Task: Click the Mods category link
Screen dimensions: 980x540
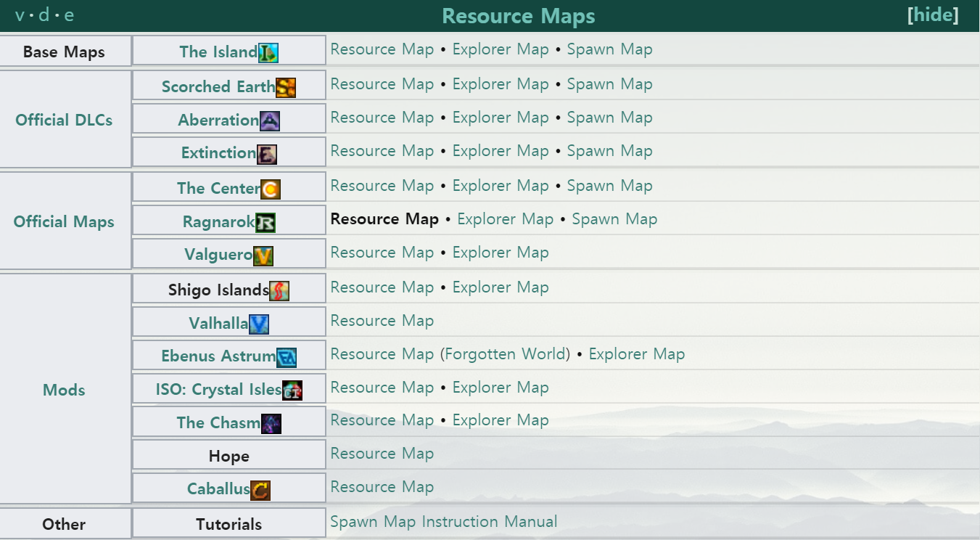Action: 64,390
